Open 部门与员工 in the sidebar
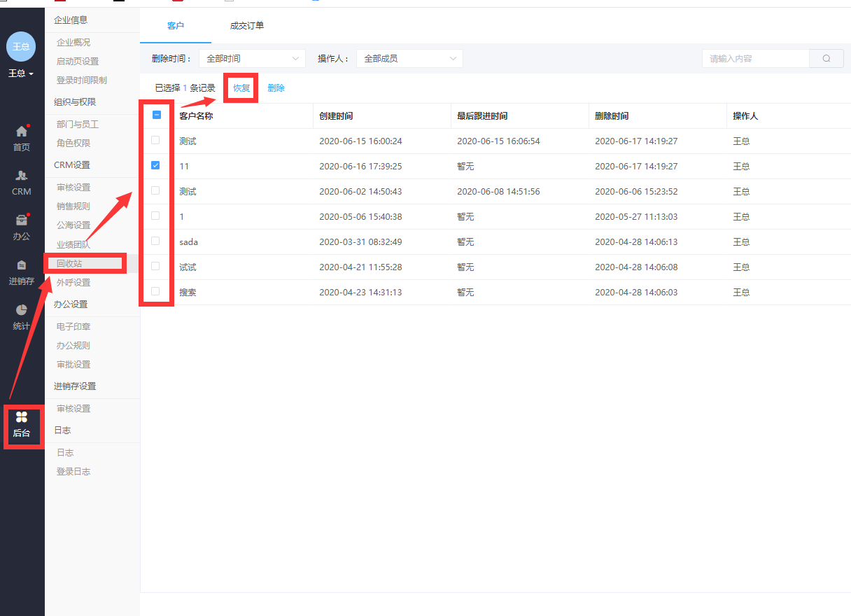The image size is (851, 616). tap(78, 125)
